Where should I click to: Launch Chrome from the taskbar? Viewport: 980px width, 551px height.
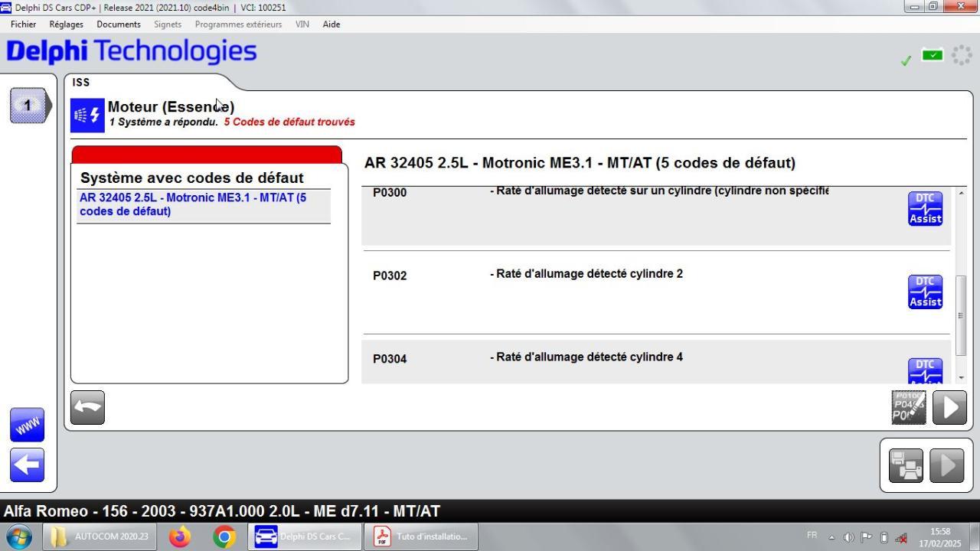(x=224, y=536)
